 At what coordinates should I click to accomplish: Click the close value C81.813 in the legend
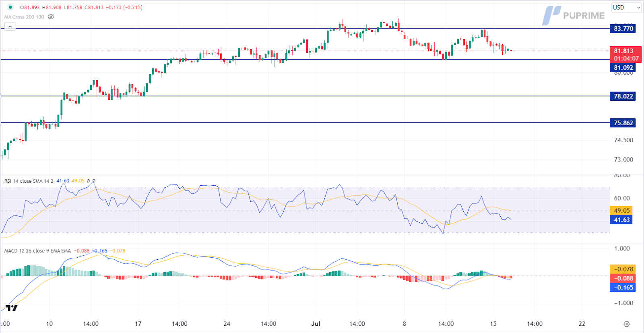94,7
